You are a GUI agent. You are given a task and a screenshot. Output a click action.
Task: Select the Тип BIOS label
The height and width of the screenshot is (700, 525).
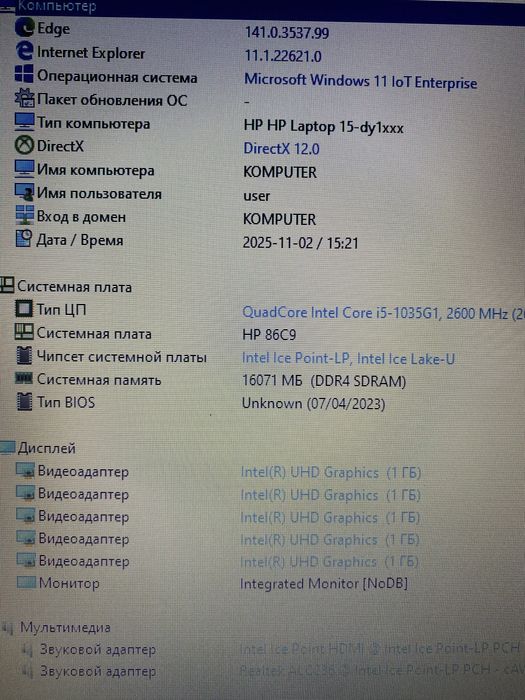66,402
